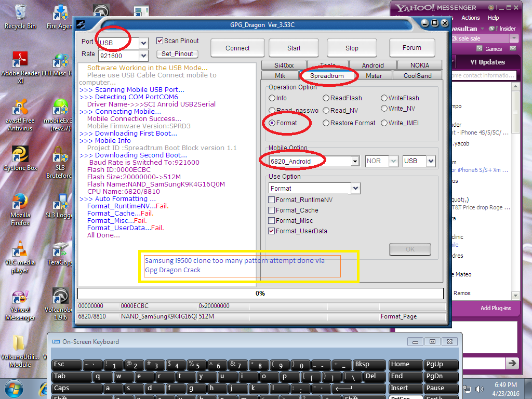Expand the 6820_Android mobile option dropdown
Viewport: 532px width, 399px height.
click(x=355, y=162)
